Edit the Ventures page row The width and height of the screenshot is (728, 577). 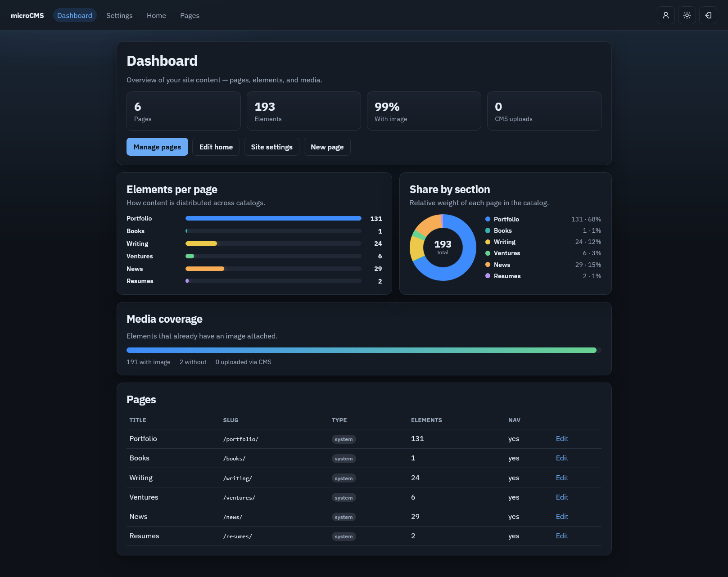pyautogui.click(x=562, y=497)
